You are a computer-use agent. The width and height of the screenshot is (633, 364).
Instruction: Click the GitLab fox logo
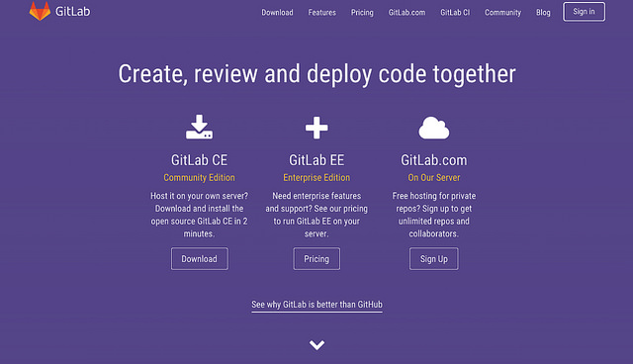[40, 11]
